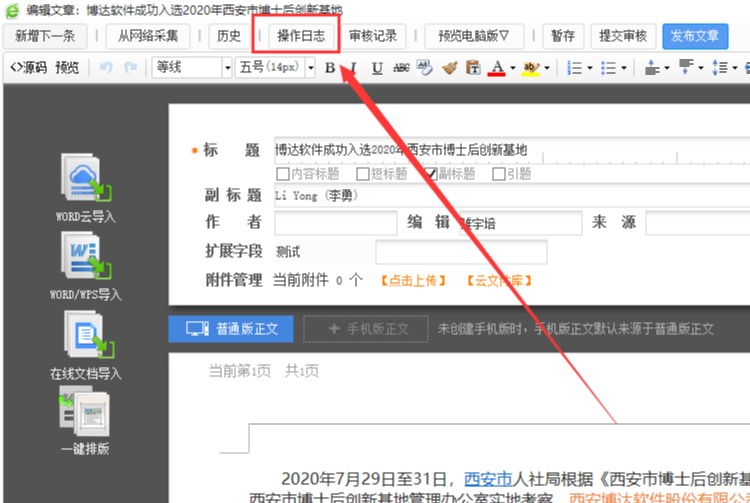This screenshot has width=750, height=503.
Task: Open the 等线 font family dropdown
Action: coord(192,68)
